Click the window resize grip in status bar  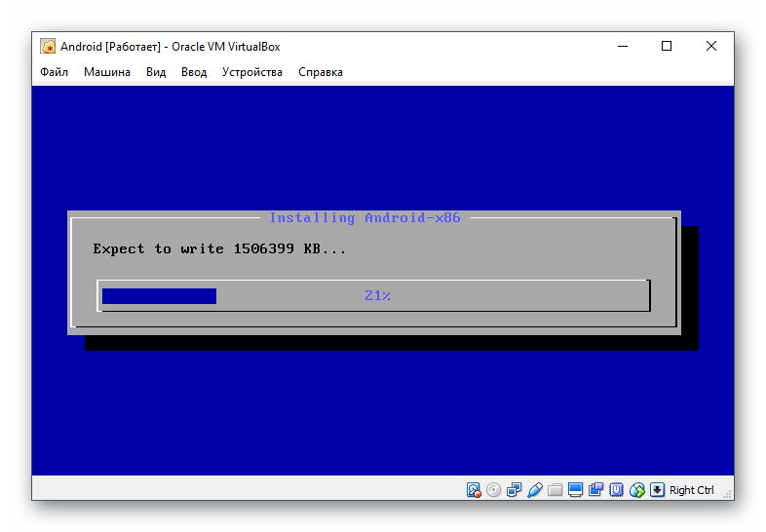click(728, 494)
